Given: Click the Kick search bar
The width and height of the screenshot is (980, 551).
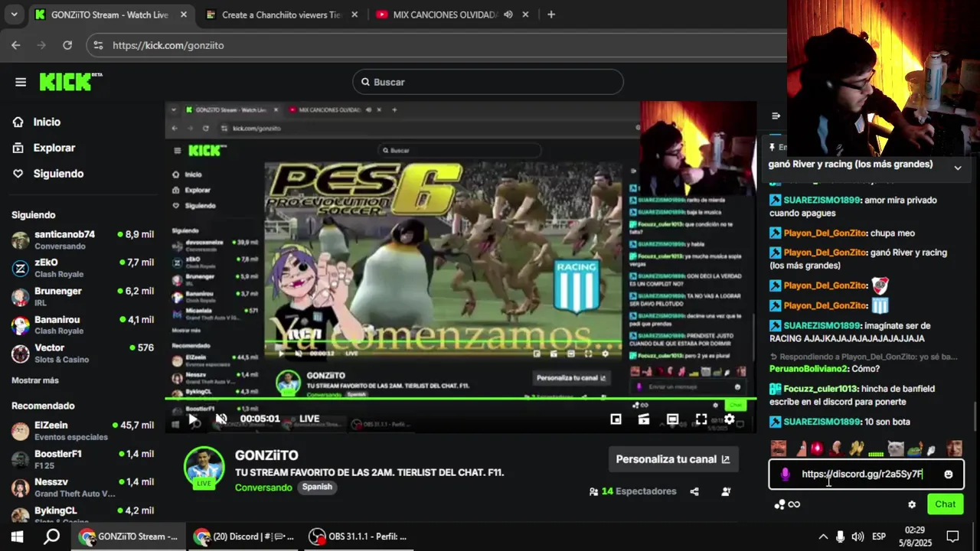Looking at the screenshot, I should pos(488,82).
